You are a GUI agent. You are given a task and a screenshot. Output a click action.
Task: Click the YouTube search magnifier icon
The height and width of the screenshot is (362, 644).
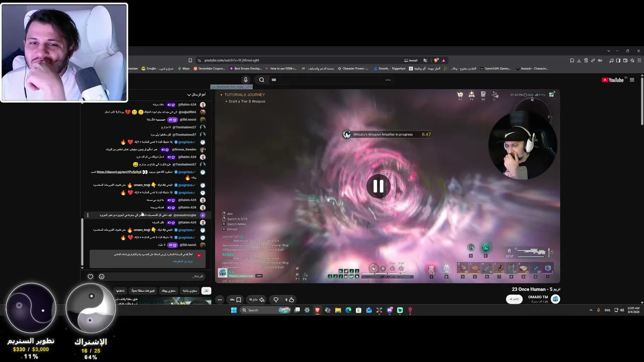[262, 79]
